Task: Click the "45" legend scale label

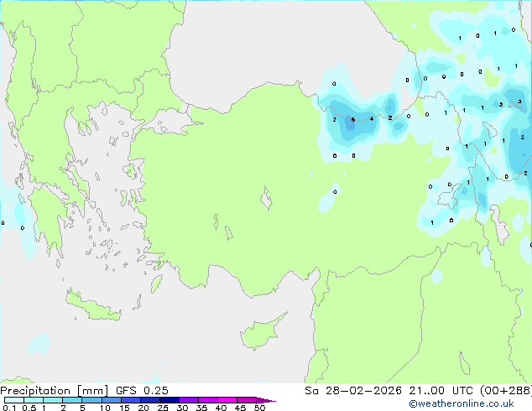Action: 240,408
